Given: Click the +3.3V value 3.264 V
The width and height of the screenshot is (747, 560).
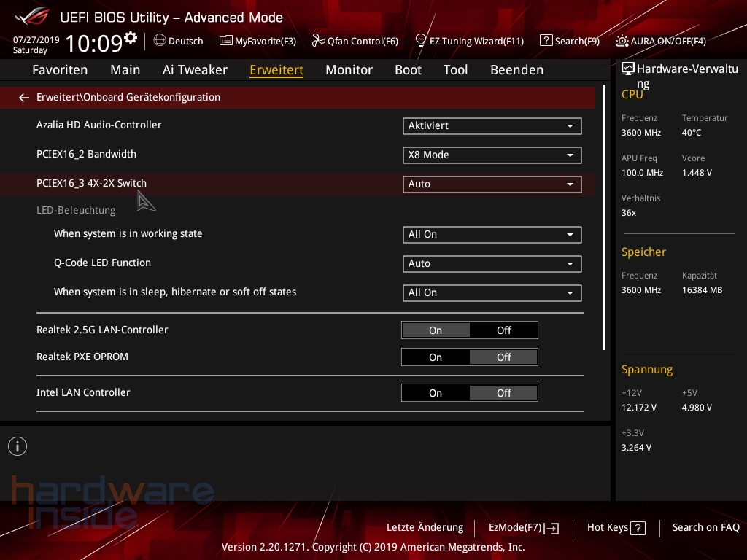Looking at the screenshot, I should pos(636,448).
